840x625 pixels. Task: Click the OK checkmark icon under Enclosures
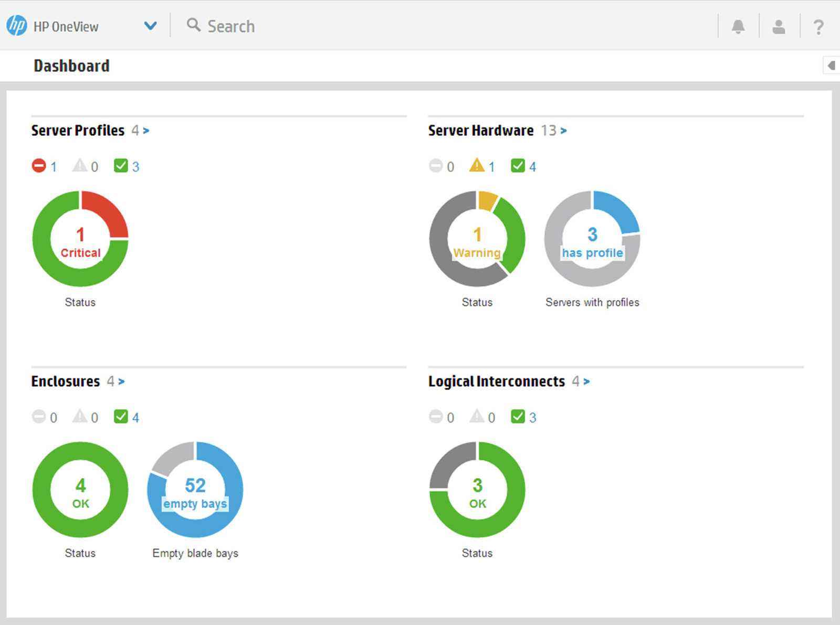(x=121, y=417)
